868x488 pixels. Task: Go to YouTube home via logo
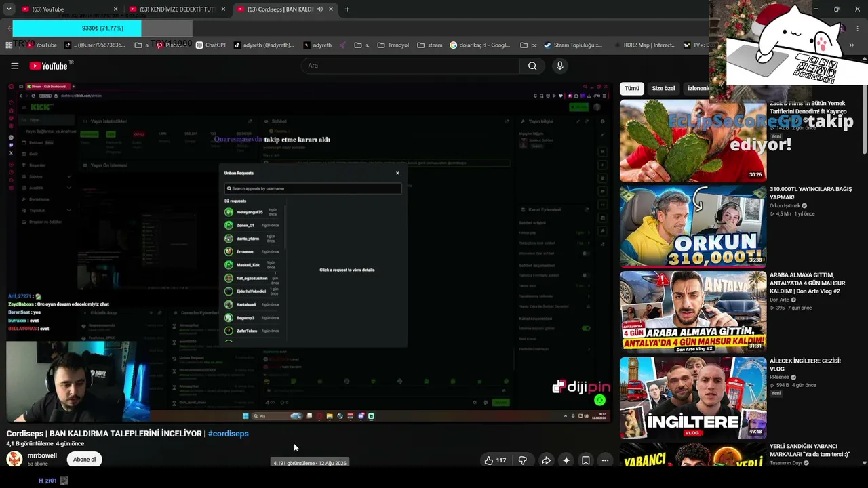coord(49,66)
